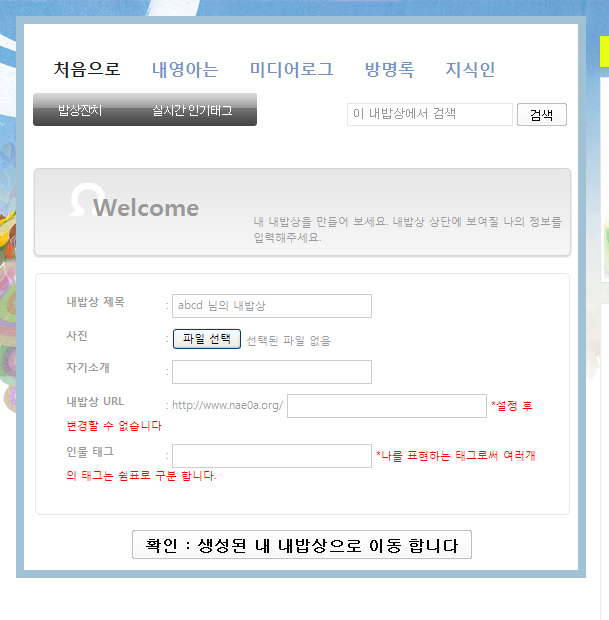This screenshot has height=620, width=609.
Task: Click the 내밥상 URL label
Action: click(x=95, y=401)
